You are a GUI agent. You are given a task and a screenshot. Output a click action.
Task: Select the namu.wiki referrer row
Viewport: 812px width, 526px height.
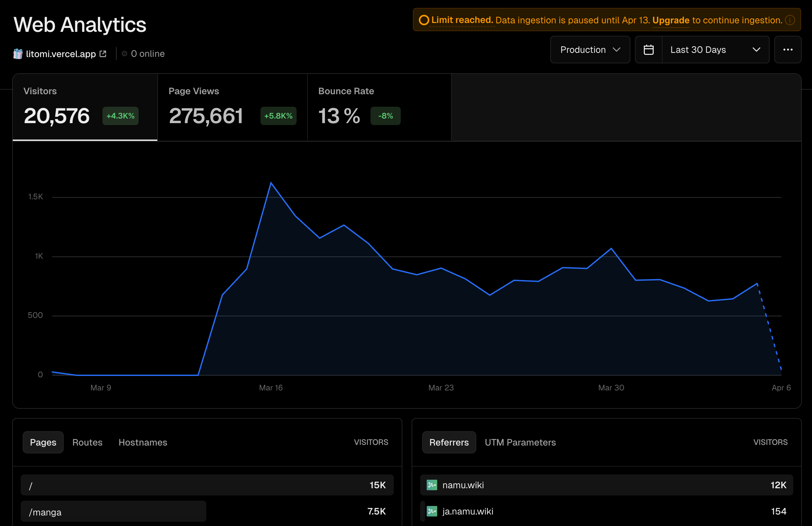(606, 485)
